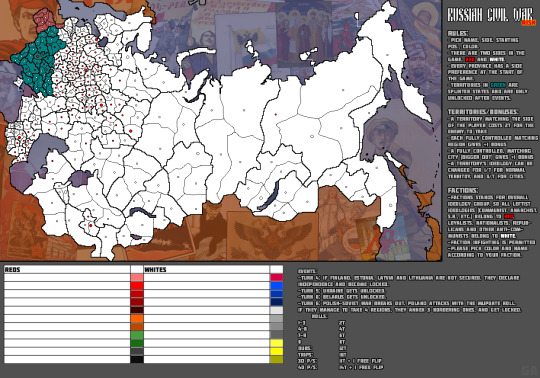
Task: Select the bright red faction color swatch
Action: point(137,286)
